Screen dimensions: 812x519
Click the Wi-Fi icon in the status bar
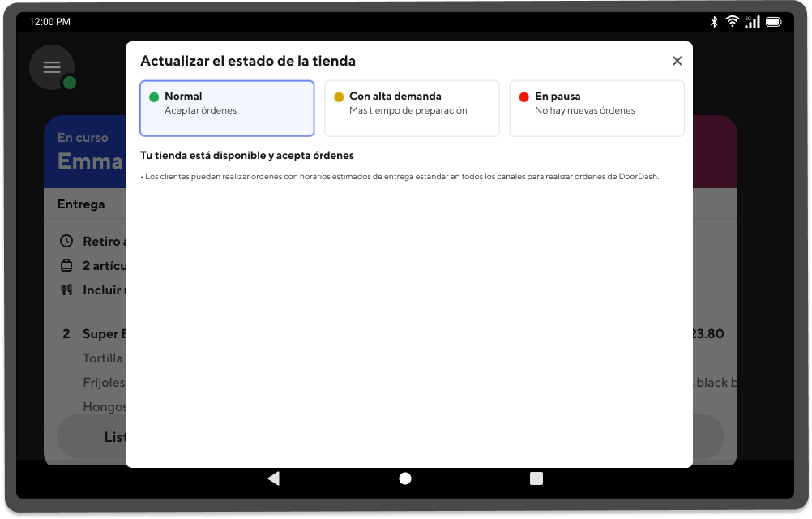(734, 21)
